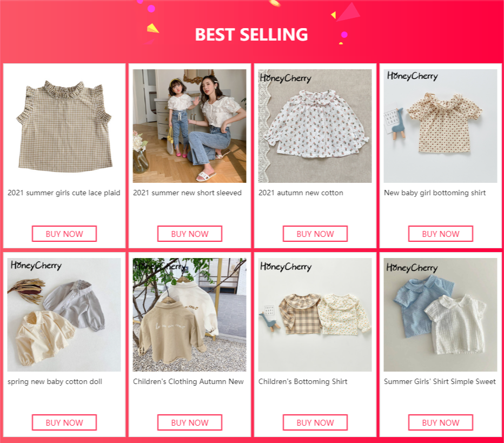Open the cream and gray doll shirts image
Image resolution: width=504 pixels, height=443 pixels.
coord(64,315)
